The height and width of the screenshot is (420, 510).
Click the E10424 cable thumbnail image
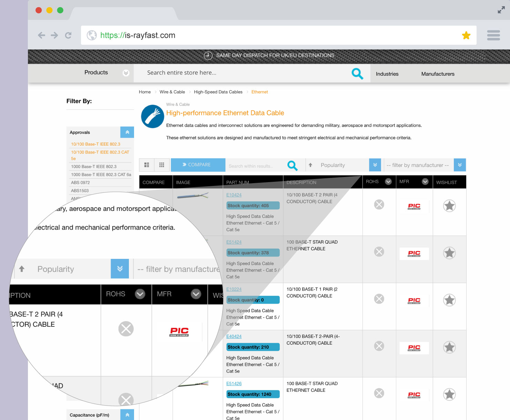coord(193,196)
